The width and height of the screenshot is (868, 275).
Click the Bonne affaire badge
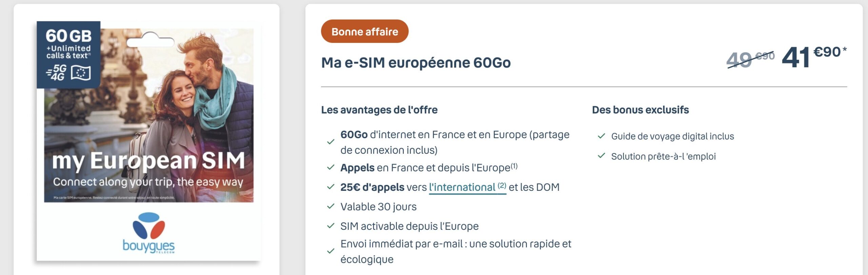(x=364, y=31)
